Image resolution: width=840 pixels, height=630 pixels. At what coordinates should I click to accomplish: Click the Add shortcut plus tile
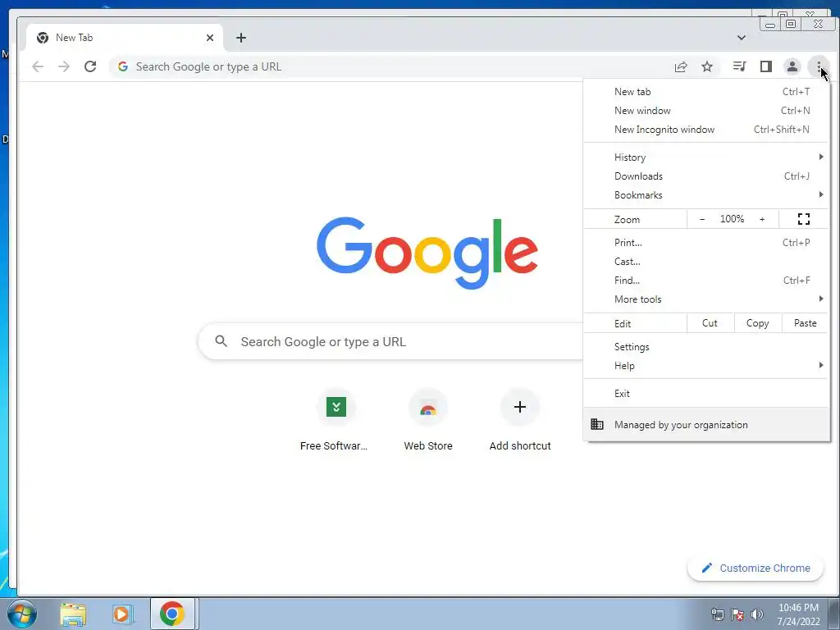click(519, 421)
